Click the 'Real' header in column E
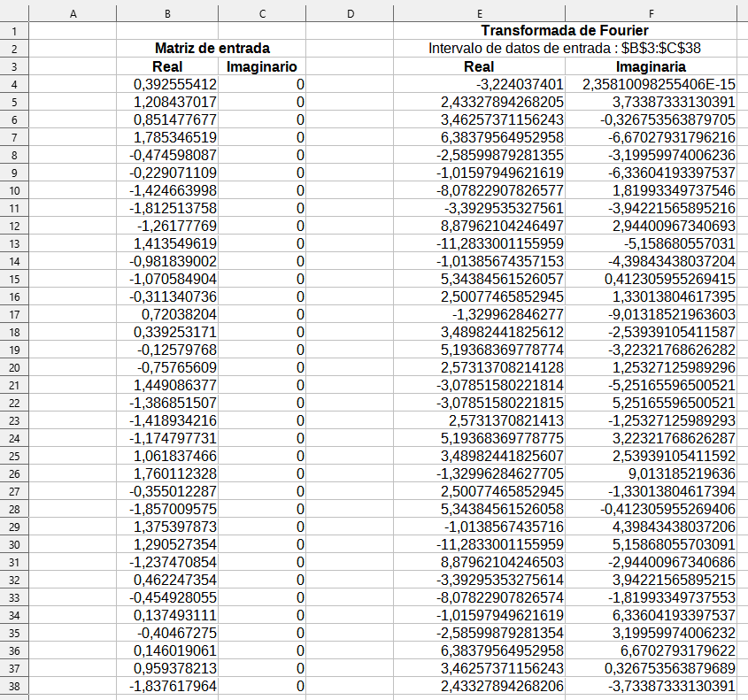748x700 pixels. pyautogui.click(x=479, y=65)
